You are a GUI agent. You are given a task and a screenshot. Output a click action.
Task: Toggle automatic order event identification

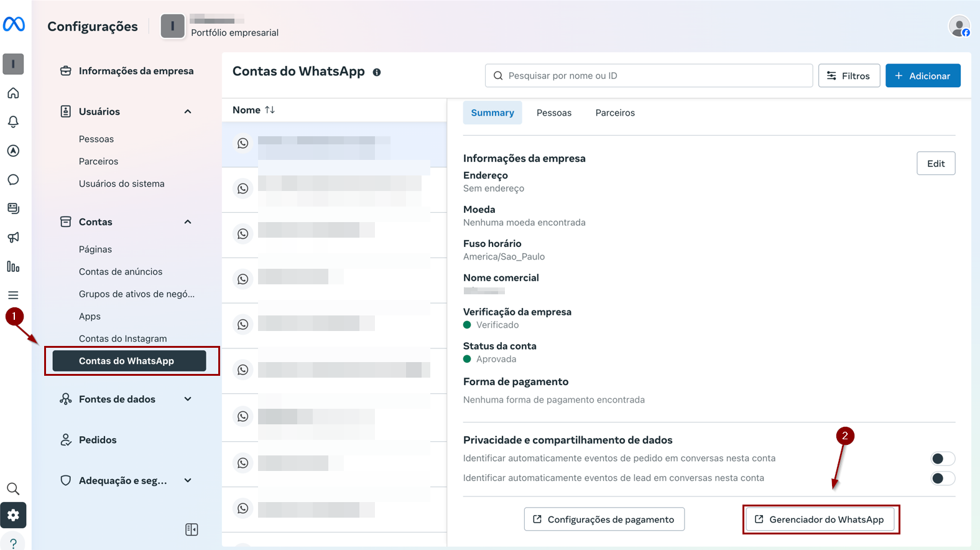(x=942, y=459)
